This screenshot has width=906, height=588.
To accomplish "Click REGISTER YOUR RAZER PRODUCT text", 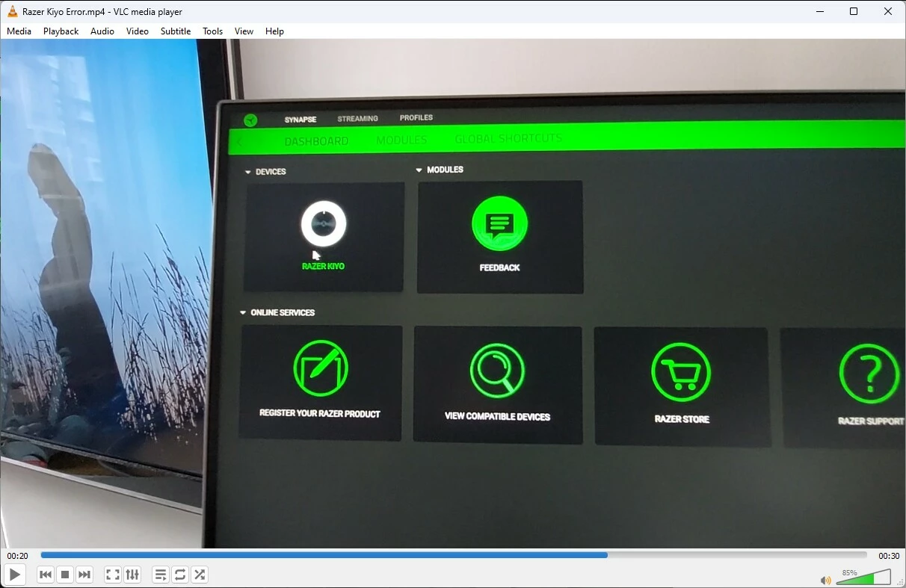I will [x=320, y=413].
